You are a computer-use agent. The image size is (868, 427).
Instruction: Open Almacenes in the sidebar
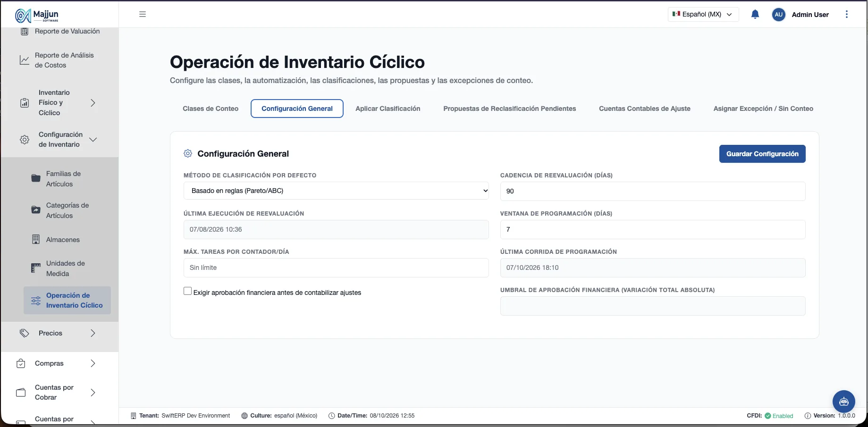click(63, 240)
